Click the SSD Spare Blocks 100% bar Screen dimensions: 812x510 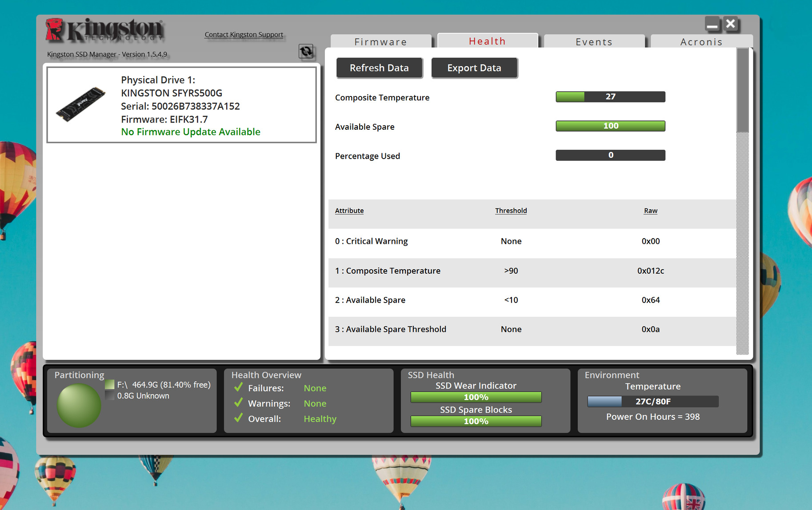pos(476,421)
